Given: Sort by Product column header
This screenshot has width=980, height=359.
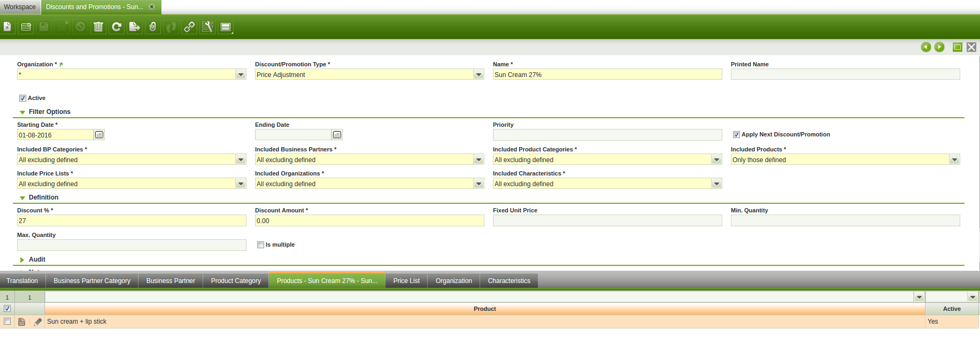Looking at the screenshot, I should pos(485,309).
